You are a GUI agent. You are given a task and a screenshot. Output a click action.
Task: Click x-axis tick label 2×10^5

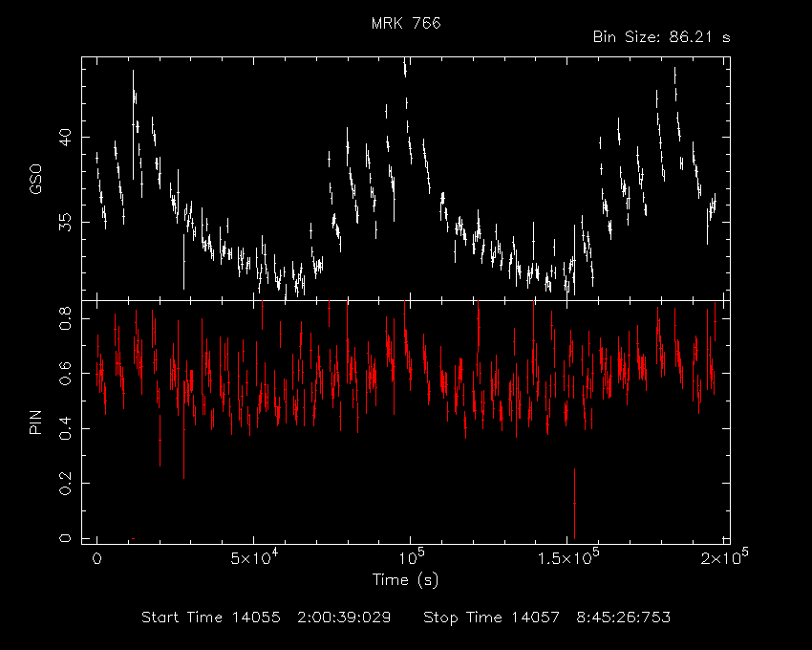[724, 556]
